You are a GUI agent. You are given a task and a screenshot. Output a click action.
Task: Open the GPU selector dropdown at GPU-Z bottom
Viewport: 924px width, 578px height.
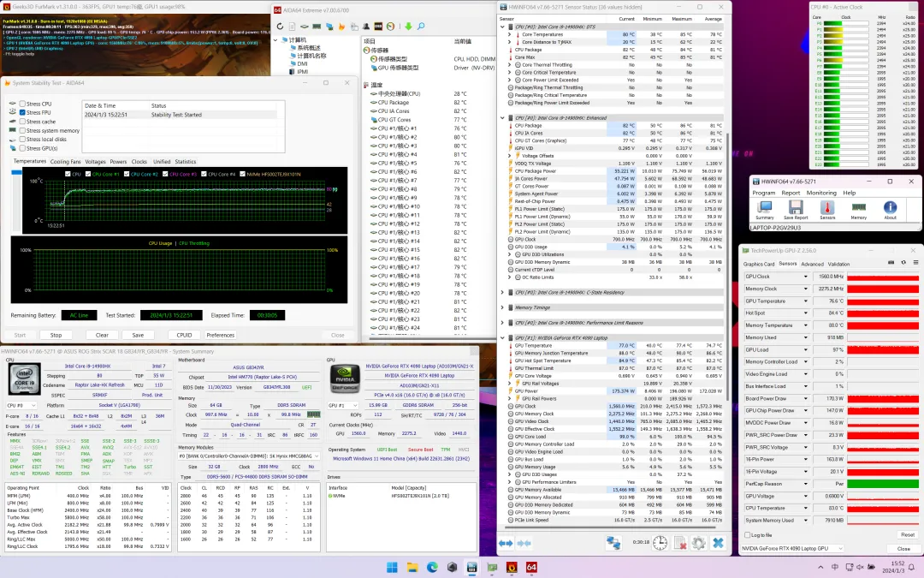(792, 549)
